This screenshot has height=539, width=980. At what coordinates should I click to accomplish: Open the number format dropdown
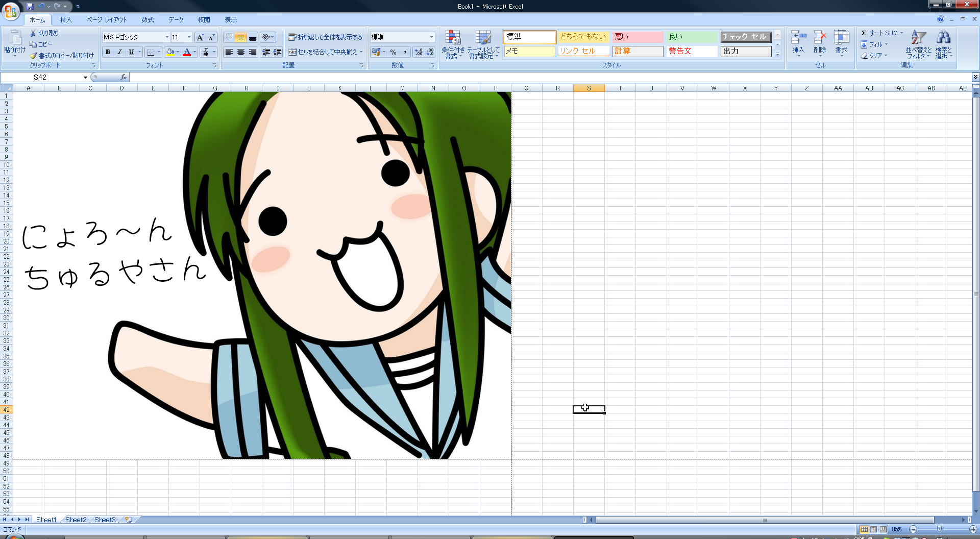click(431, 37)
